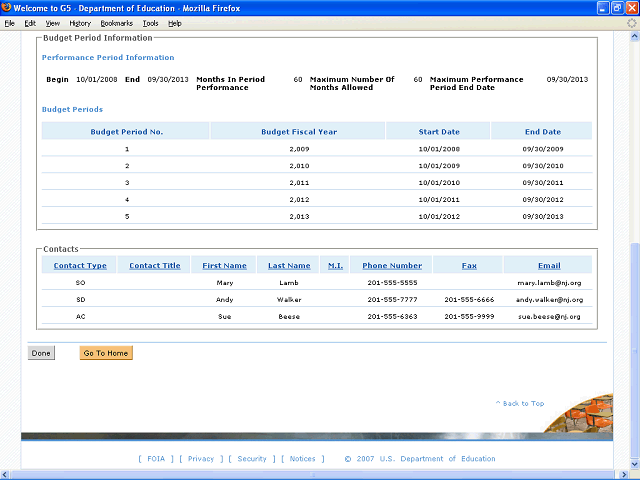Sort contacts by First Name header
640x480 pixels.
pyautogui.click(x=224, y=266)
